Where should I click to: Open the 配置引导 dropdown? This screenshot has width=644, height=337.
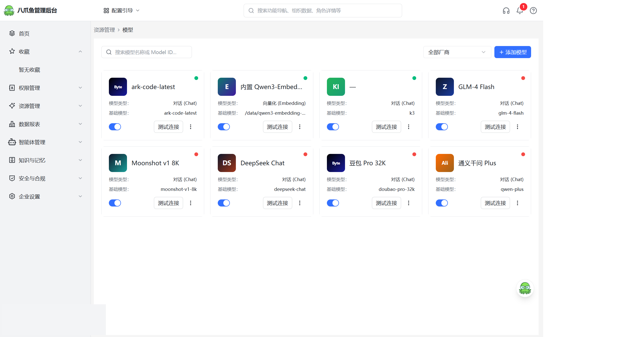coord(122,11)
